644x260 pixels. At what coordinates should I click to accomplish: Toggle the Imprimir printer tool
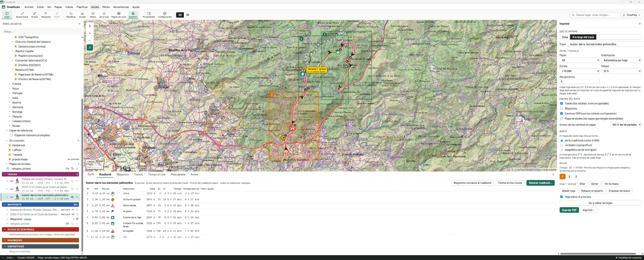(133, 15)
